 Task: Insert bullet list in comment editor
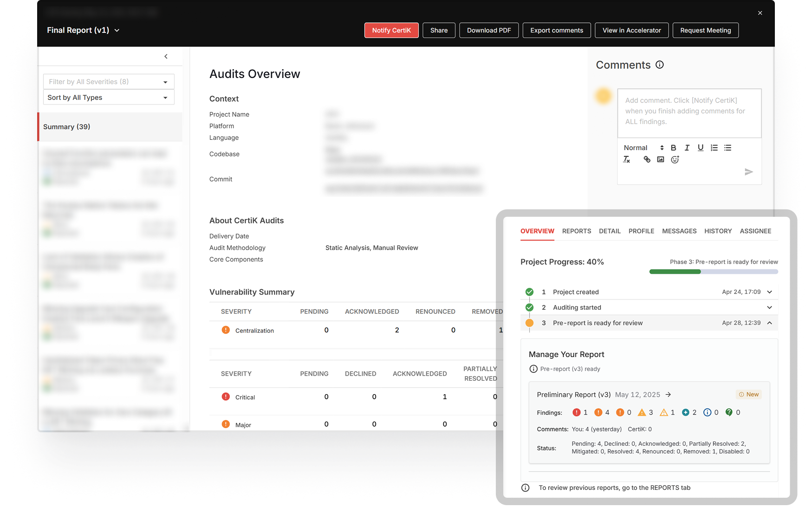728,148
